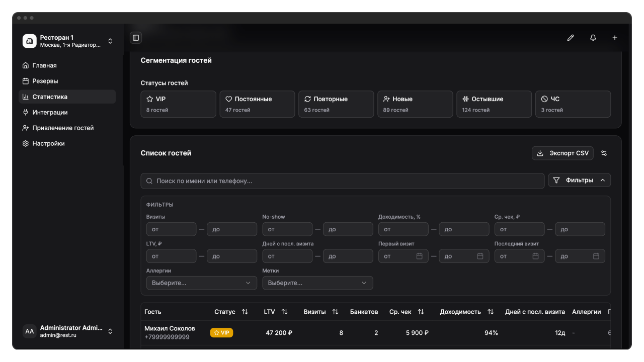The image size is (644, 362).
Task: Open calendar in first 'Первый визит' field
Action: (419, 256)
